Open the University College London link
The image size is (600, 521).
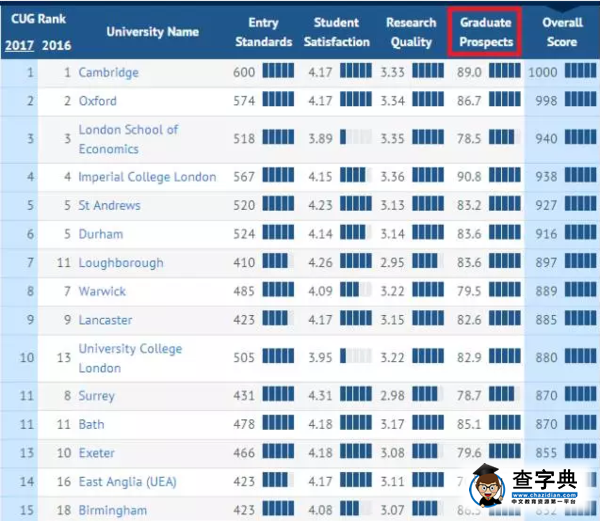click(130, 358)
